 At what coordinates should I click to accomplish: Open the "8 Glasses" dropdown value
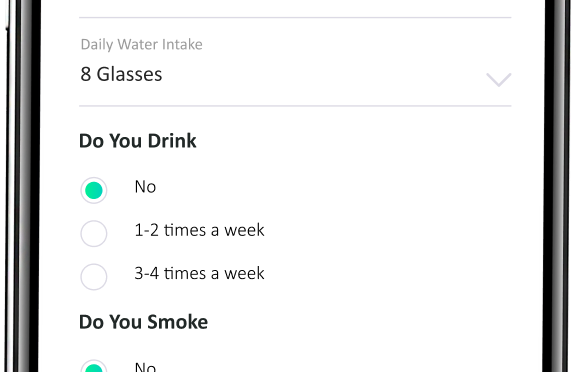pos(295,74)
